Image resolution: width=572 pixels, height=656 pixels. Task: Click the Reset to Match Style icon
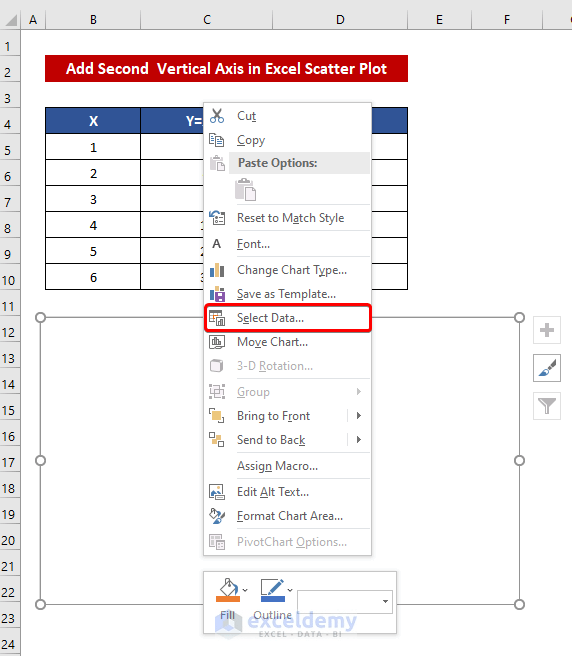(x=217, y=218)
